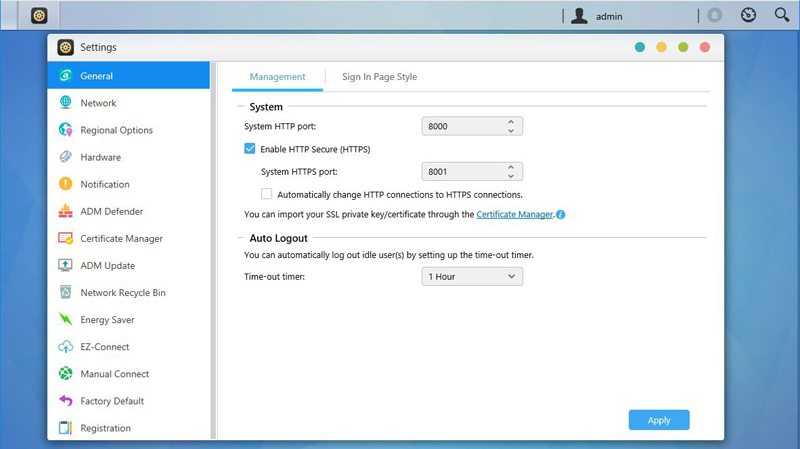
Task: Check Automatically change HTTP to HTTPS connections
Action: (x=266, y=194)
